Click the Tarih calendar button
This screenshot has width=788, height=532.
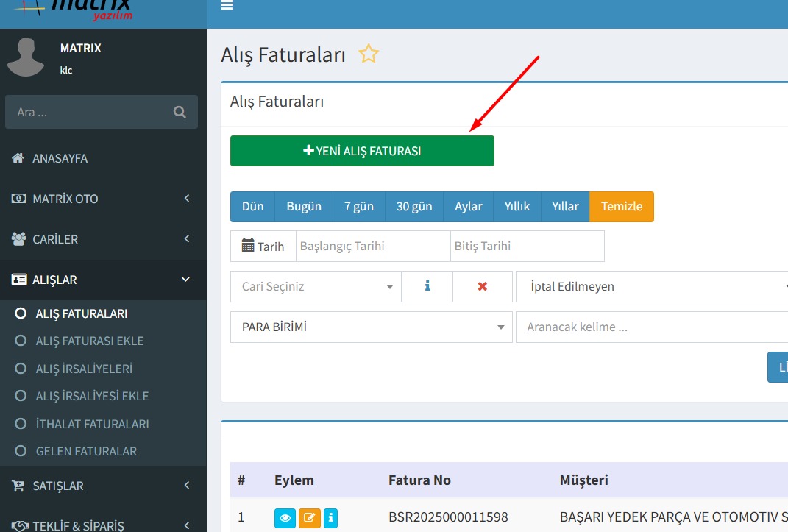pyautogui.click(x=263, y=247)
